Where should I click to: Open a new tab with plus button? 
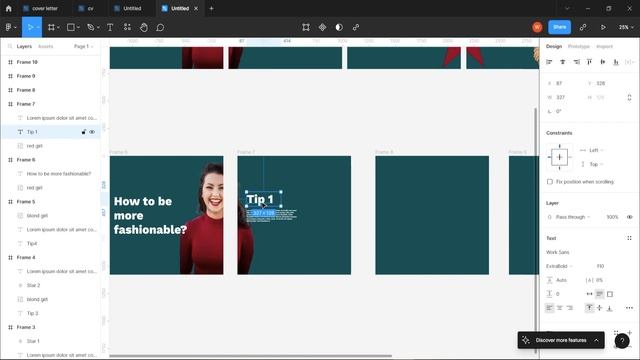pos(211,8)
